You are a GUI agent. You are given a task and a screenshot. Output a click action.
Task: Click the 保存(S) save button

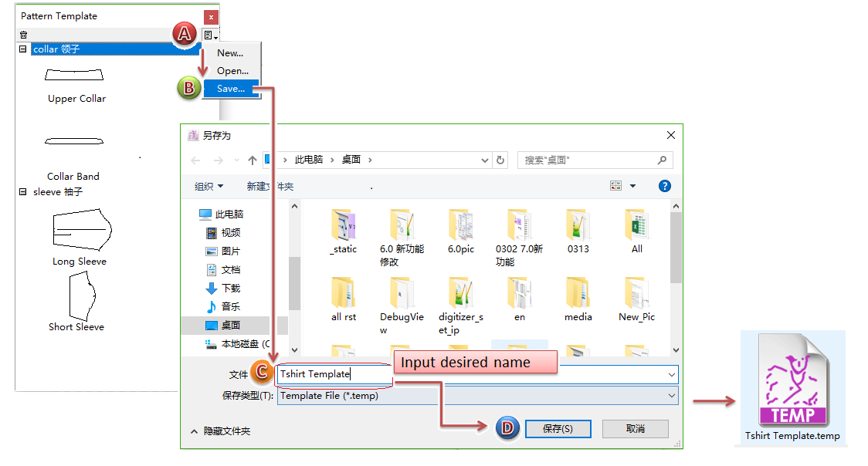[x=558, y=429]
